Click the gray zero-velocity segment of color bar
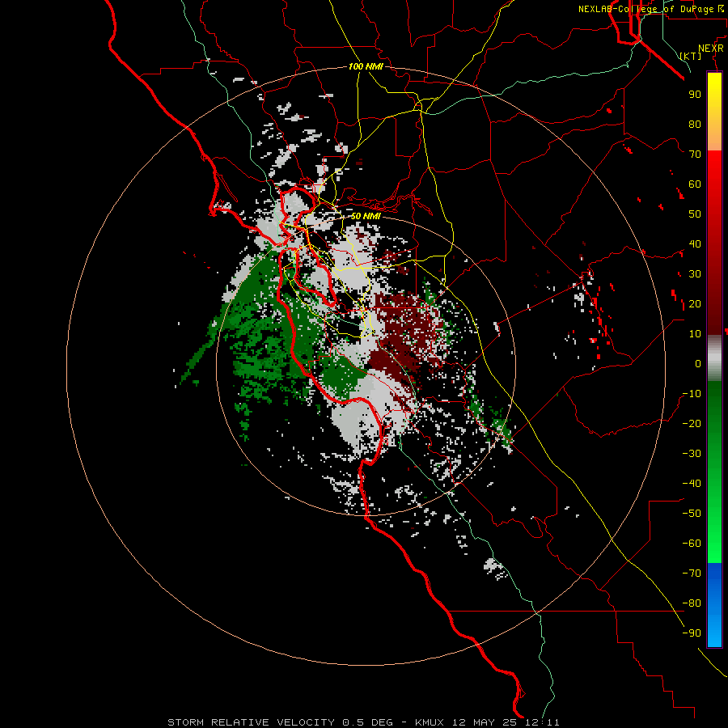The height and width of the screenshot is (728, 728). pos(714,358)
